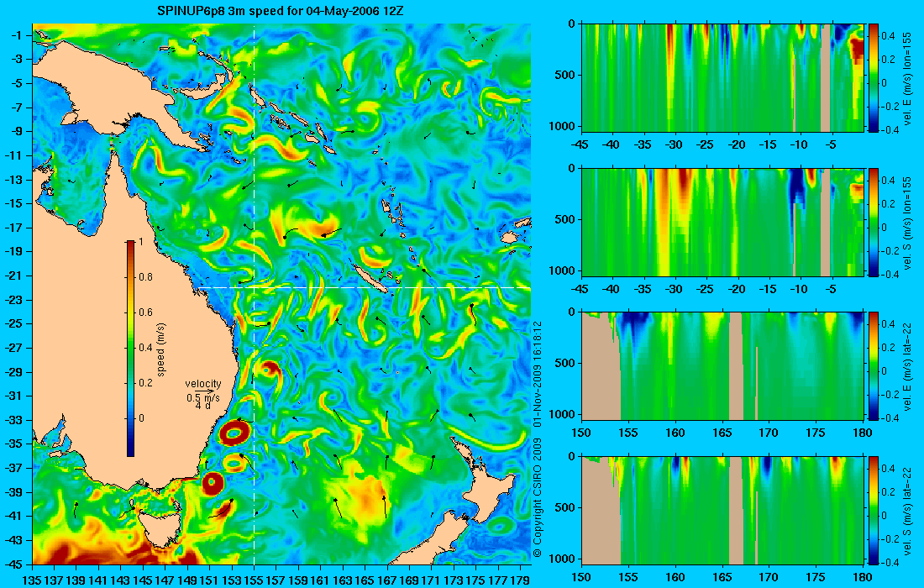Screen dimensions: 924x588
Task: Click the '1' tick on the speed color bar
Action: [140, 242]
